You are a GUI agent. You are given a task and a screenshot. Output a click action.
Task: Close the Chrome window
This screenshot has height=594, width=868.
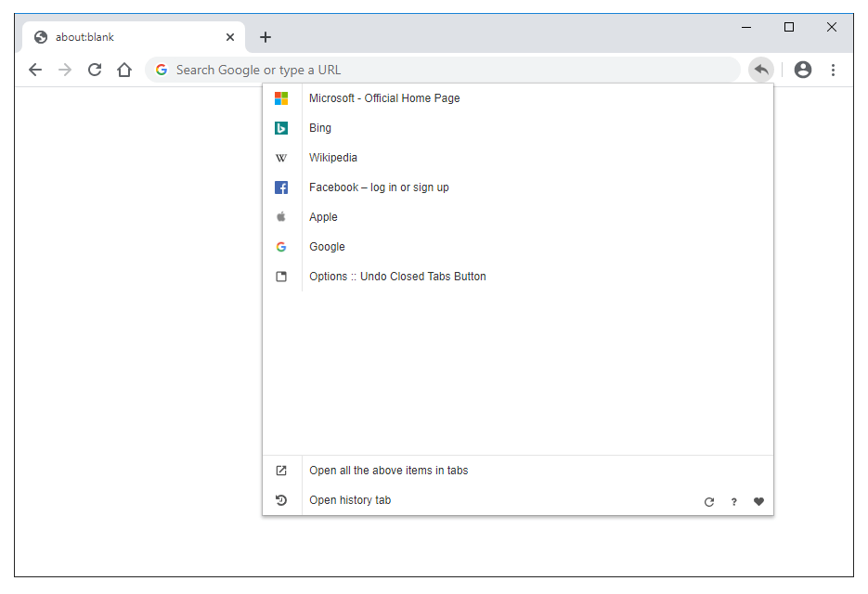coord(832,27)
